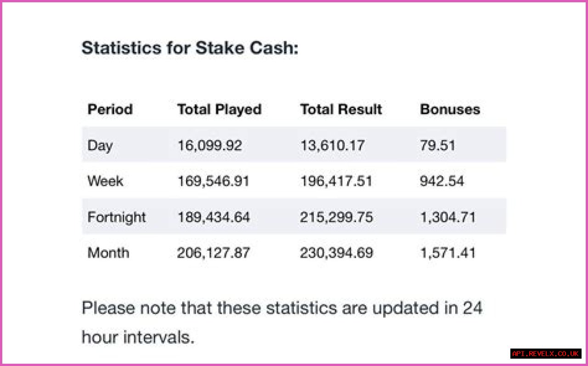The width and height of the screenshot is (588, 366).
Task: Click the Month bonuses value 1,571.41
Action: [x=447, y=253]
